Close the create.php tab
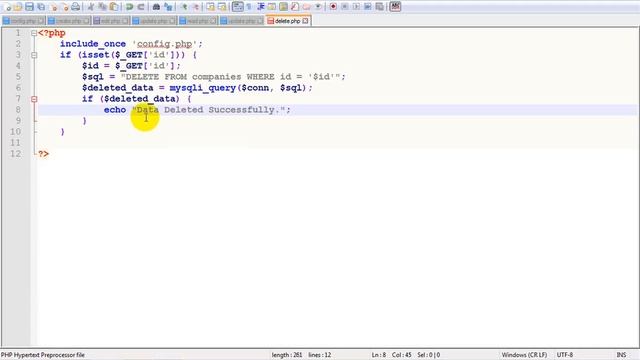The height and width of the screenshot is (360, 640). [86, 21]
